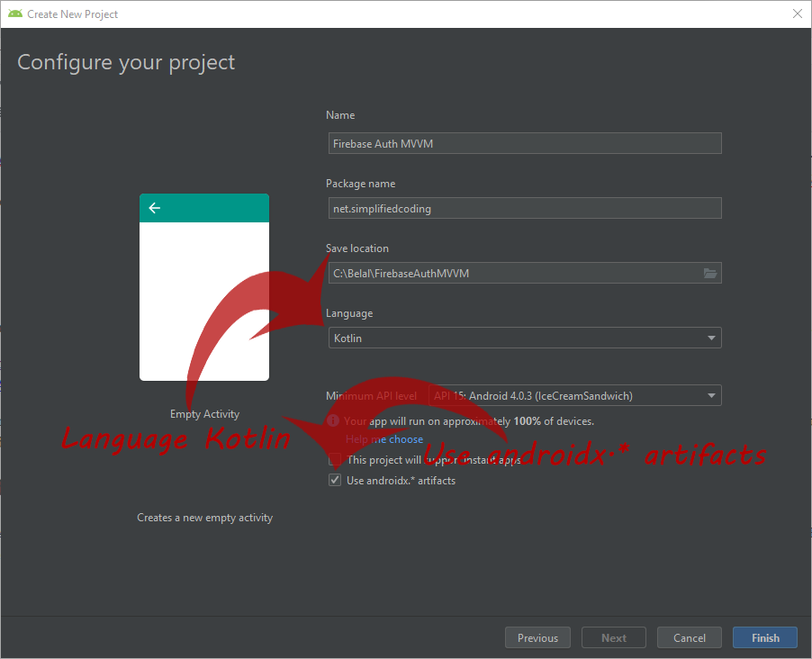Click the Creates a new empty activity text

coord(204,518)
